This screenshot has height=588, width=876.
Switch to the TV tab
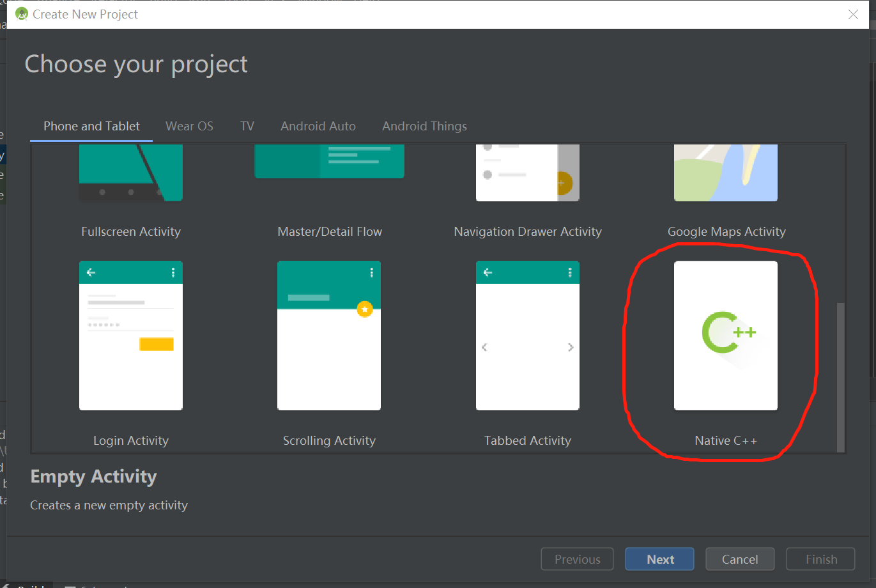(247, 126)
